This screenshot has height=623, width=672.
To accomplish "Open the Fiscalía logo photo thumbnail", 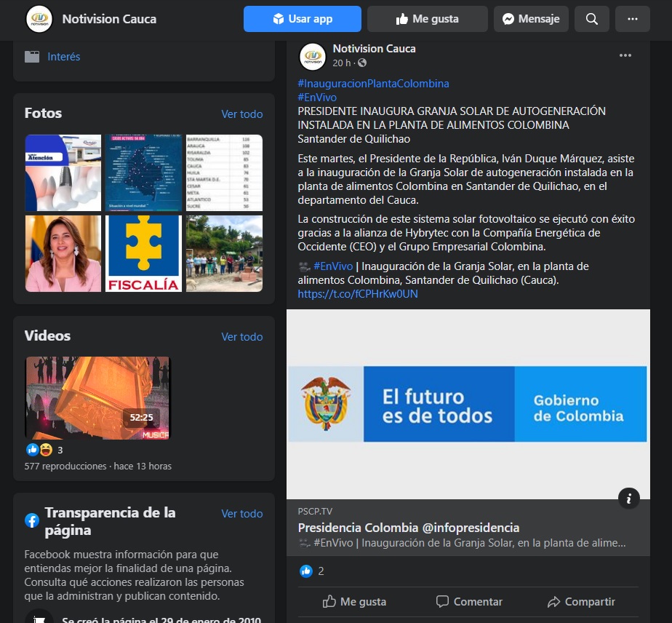I will [143, 253].
